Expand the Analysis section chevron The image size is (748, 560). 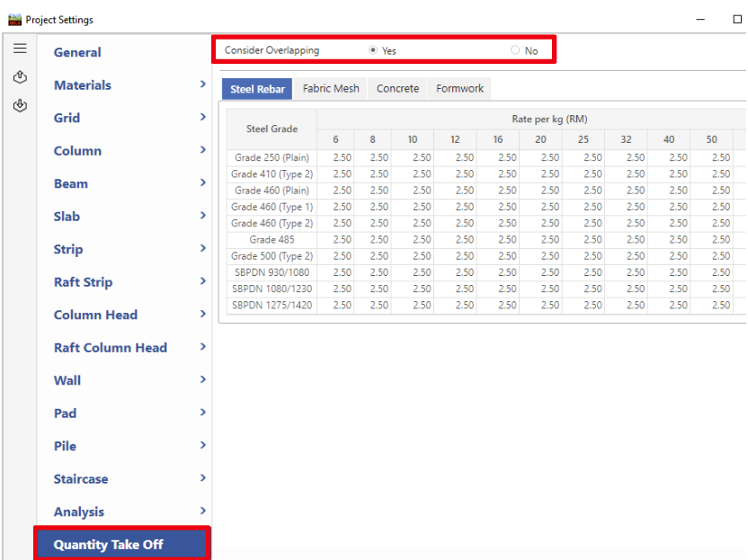(x=202, y=511)
